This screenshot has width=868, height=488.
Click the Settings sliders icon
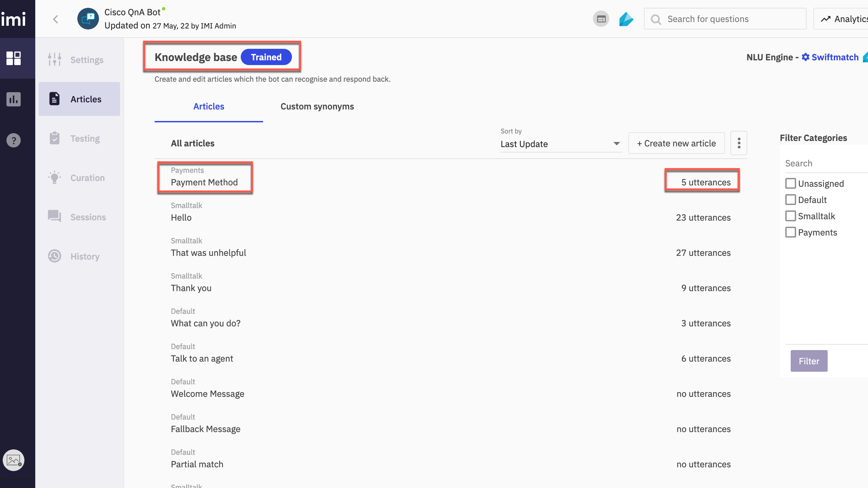click(55, 60)
